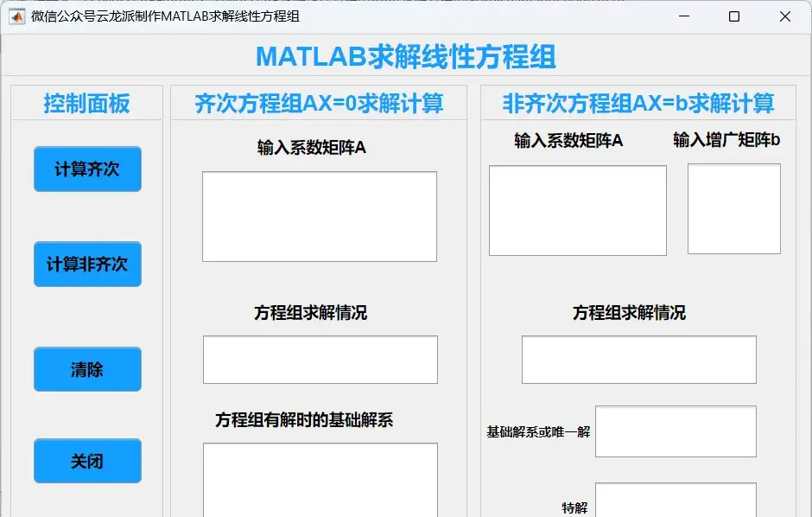Select homogeneous 方程组求解情况 result field
Viewport: 812px width, 517px height.
pos(320,360)
